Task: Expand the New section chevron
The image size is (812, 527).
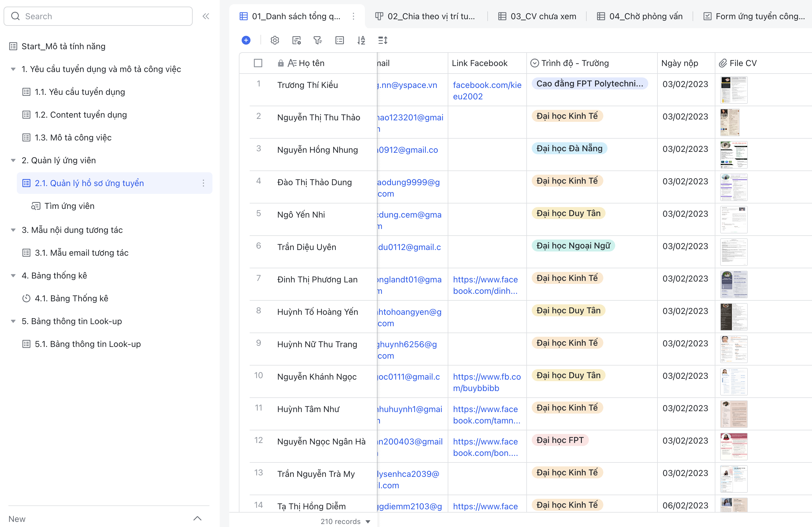Action: coord(197,519)
